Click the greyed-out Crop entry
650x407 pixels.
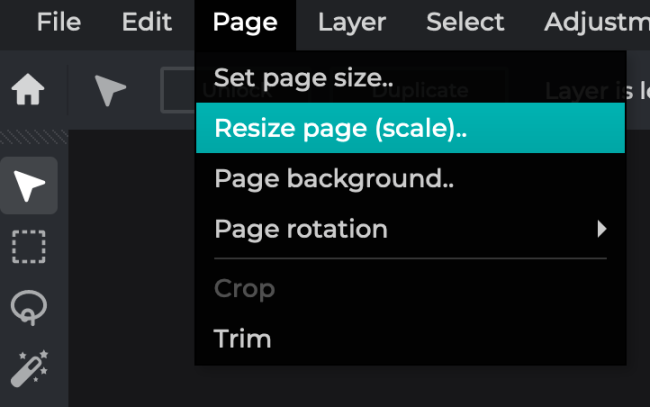pyautogui.click(x=244, y=289)
